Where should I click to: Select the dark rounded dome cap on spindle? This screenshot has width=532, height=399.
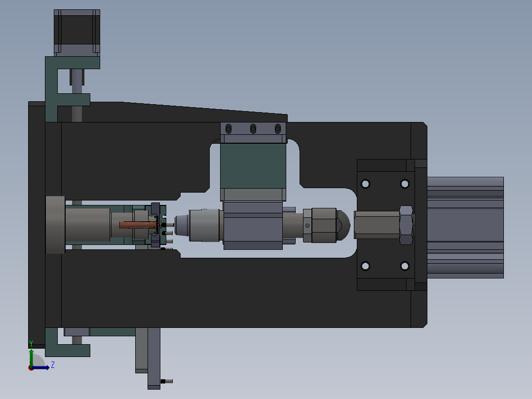click(x=343, y=226)
